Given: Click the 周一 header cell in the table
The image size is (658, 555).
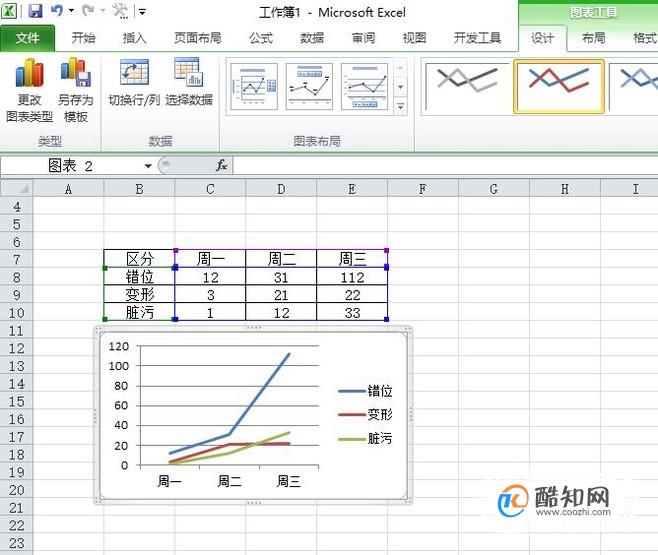Looking at the screenshot, I should [x=210, y=259].
